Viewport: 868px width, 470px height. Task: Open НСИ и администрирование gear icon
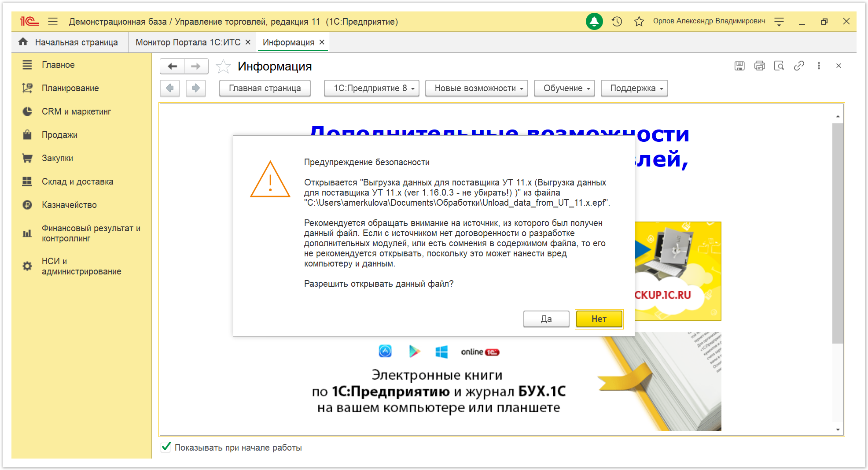(27, 266)
